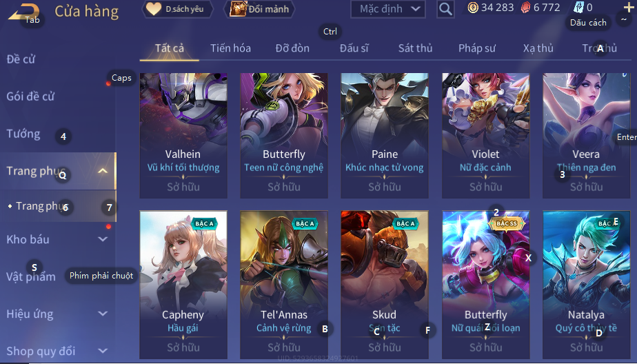Collapse the Trang phục sidebar section
637x364 pixels.
tap(103, 171)
